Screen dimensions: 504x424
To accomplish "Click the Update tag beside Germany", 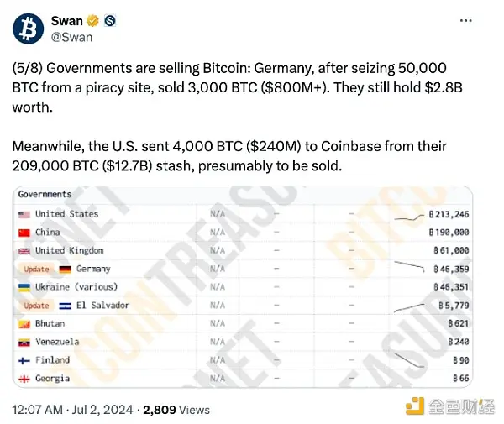I will pyautogui.click(x=36, y=270).
